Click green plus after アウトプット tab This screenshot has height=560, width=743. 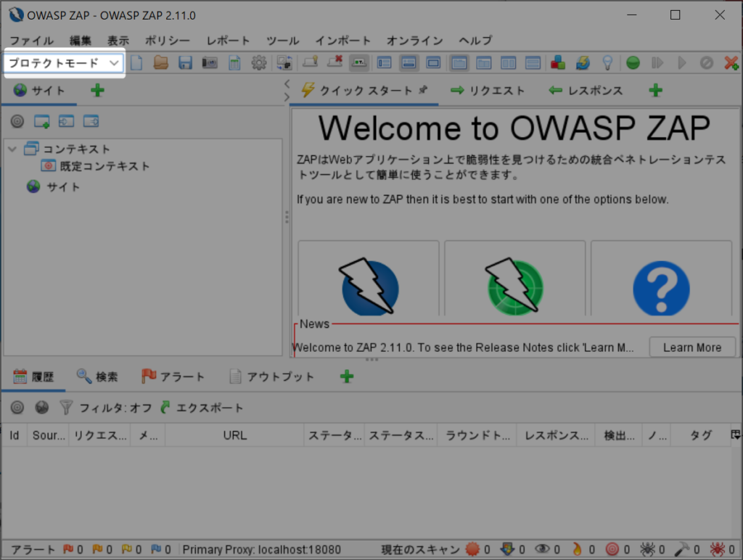(347, 376)
